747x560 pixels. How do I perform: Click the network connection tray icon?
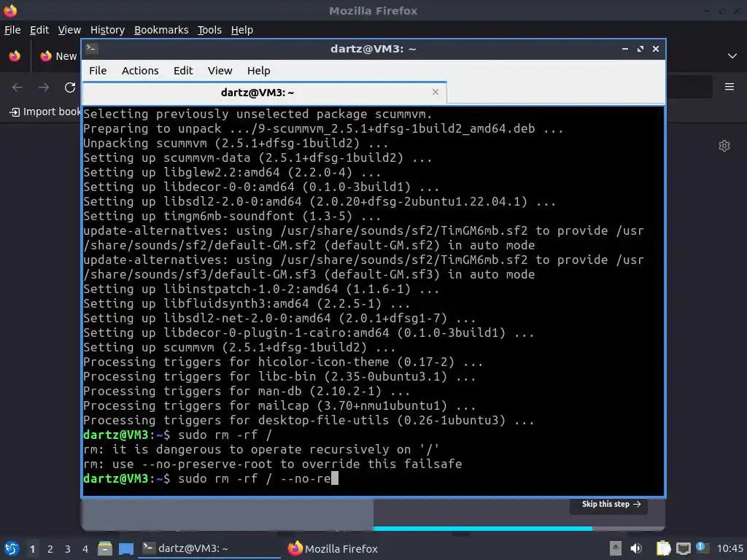[683, 548]
